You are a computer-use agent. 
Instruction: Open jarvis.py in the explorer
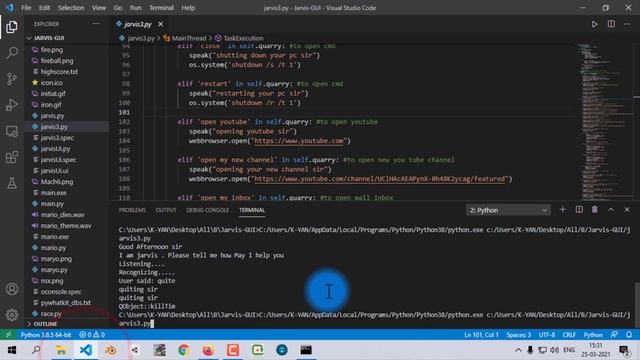pyautogui.click(x=52, y=116)
